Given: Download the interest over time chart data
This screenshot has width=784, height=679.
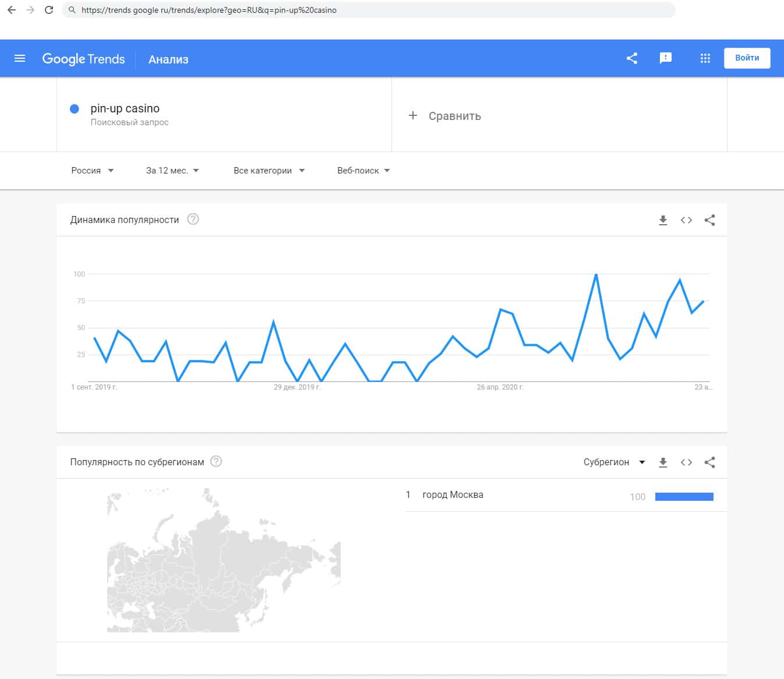Looking at the screenshot, I should click(x=663, y=220).
